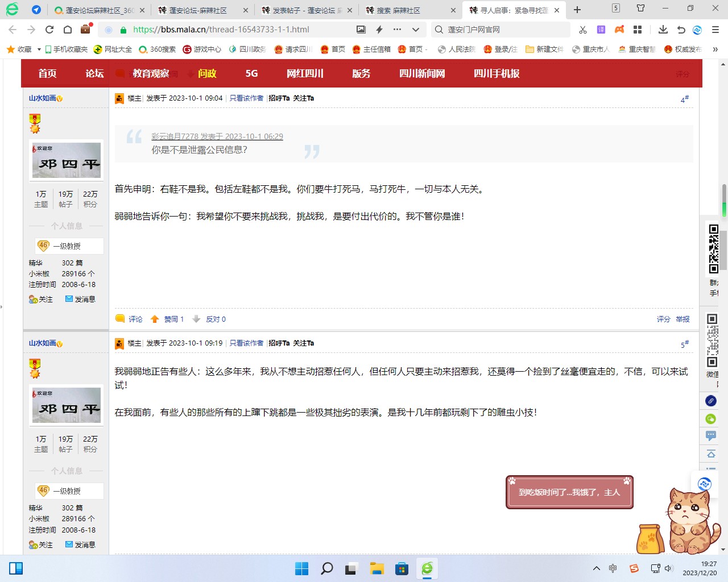Click 发消息 under the first user profile
This screenshot has width=728, height=582.
(x=80, y=300)
